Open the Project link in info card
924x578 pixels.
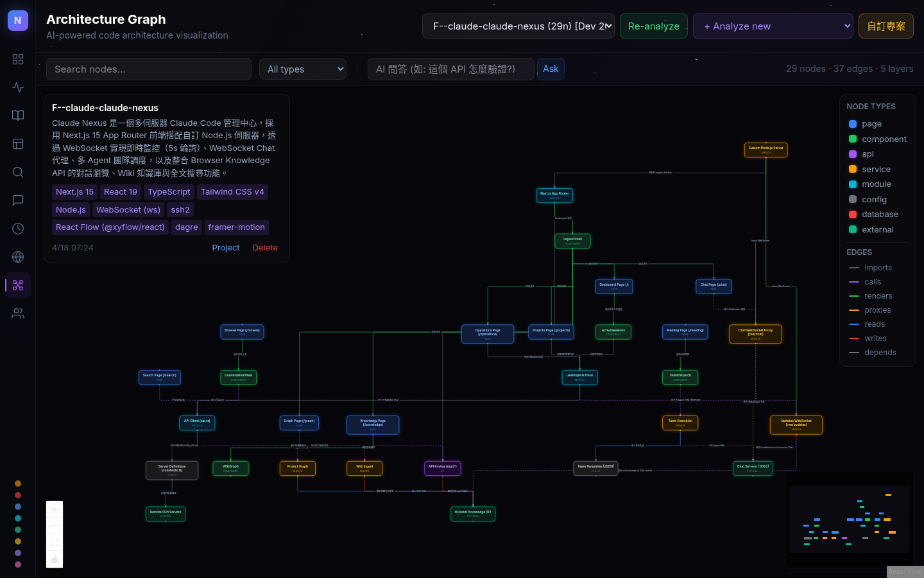(x=226, y=248)
